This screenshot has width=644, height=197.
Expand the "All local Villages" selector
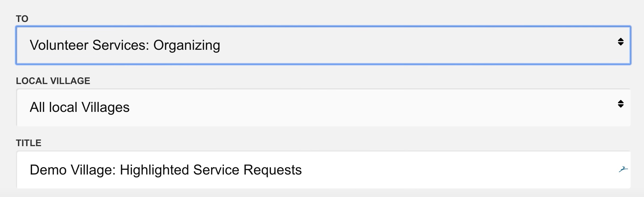(323, 107)
